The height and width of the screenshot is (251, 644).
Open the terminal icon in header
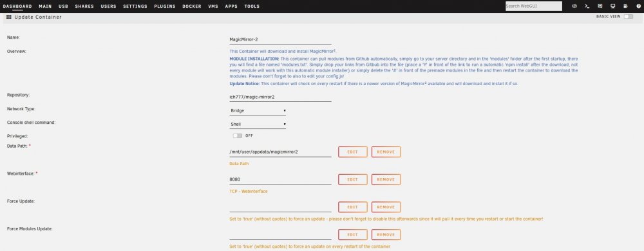(587, 6)
